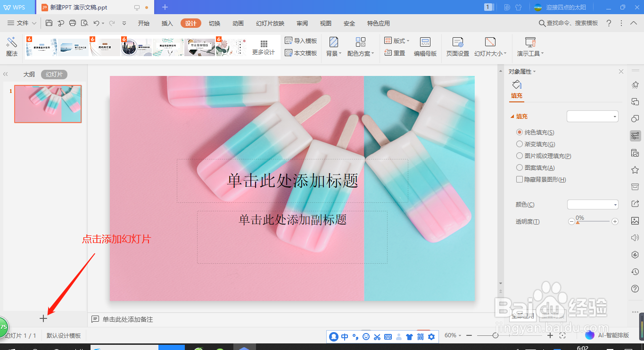This screenshot has height=350, width=644.
Task: Add a new slide with plus button
Action: (43, 318)
